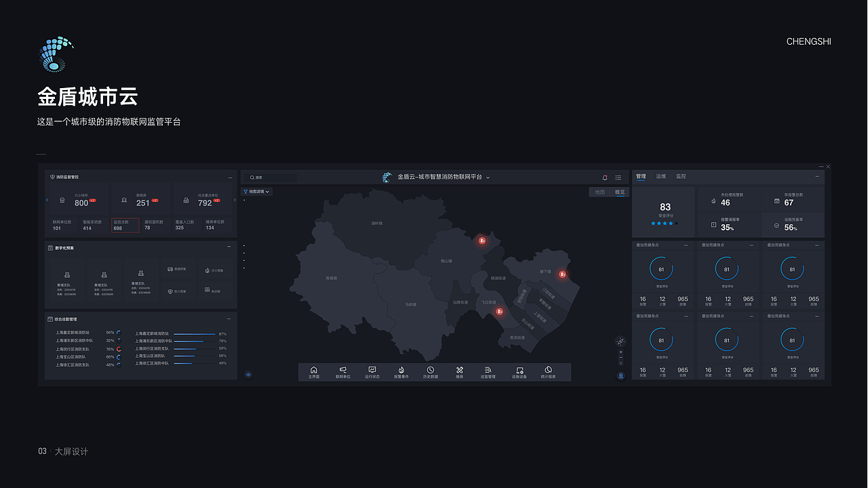Click the star rating under the 83 safety score

[665, 223]
